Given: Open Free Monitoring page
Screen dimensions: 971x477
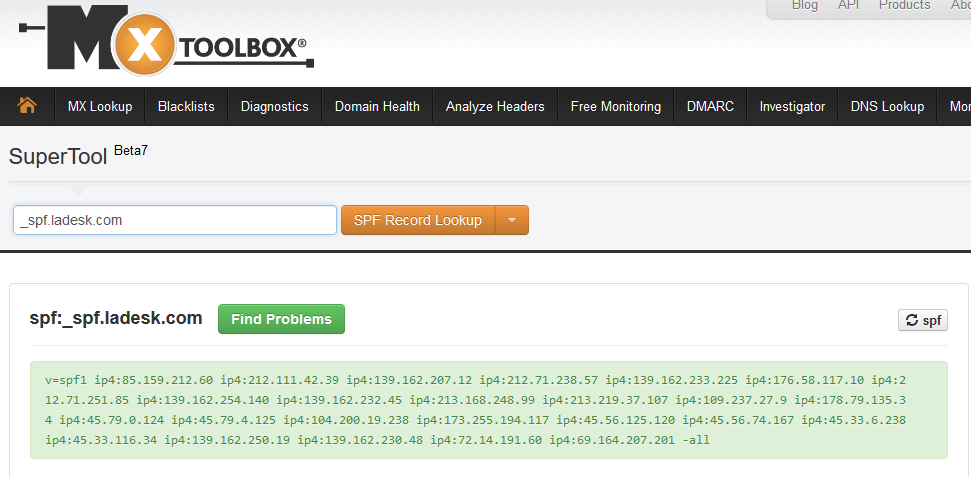Looking at the screenshot, I should pos(616,107).
